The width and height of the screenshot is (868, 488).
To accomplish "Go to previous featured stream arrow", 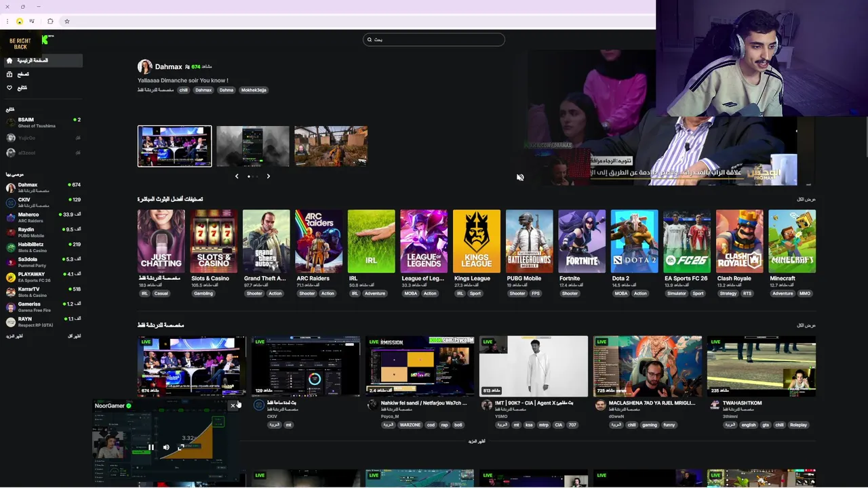I will coord(237,176).
